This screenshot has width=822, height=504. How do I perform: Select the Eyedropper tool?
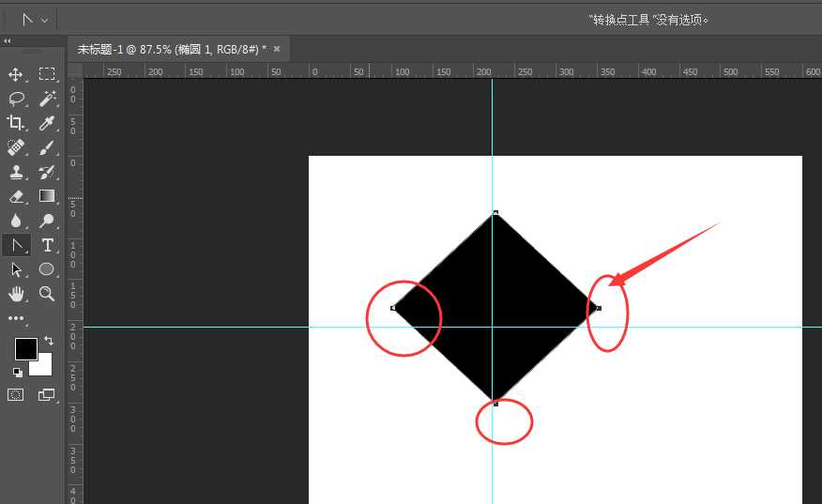[x=47, y=123]
